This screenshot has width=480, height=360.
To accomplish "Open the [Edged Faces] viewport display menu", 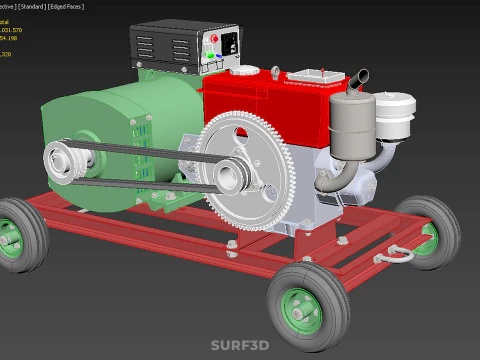I will click(66, 6).
